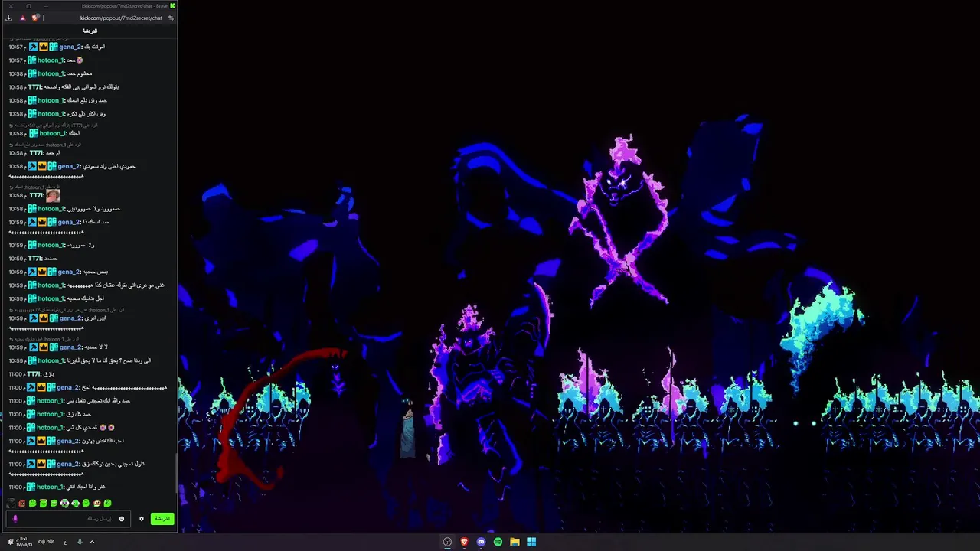Viewport: 980px width, 551px height.
Task: Open the emote picker in message box
Action: [x=121, y=519]
